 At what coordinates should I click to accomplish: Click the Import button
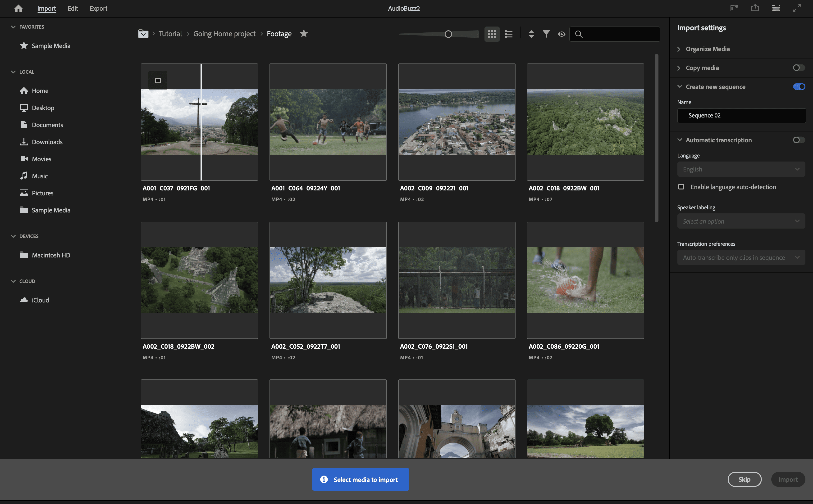[788, 479]
